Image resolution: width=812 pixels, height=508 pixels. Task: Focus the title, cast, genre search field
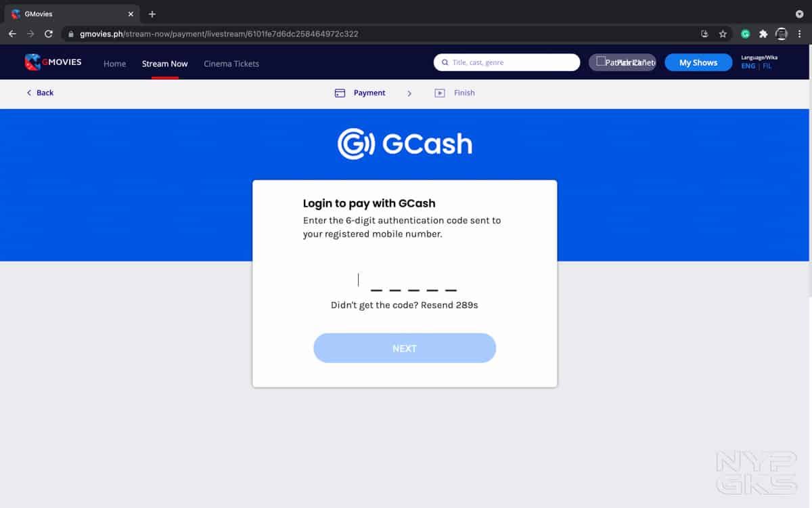pyautogui.click(x=507, y=62)
